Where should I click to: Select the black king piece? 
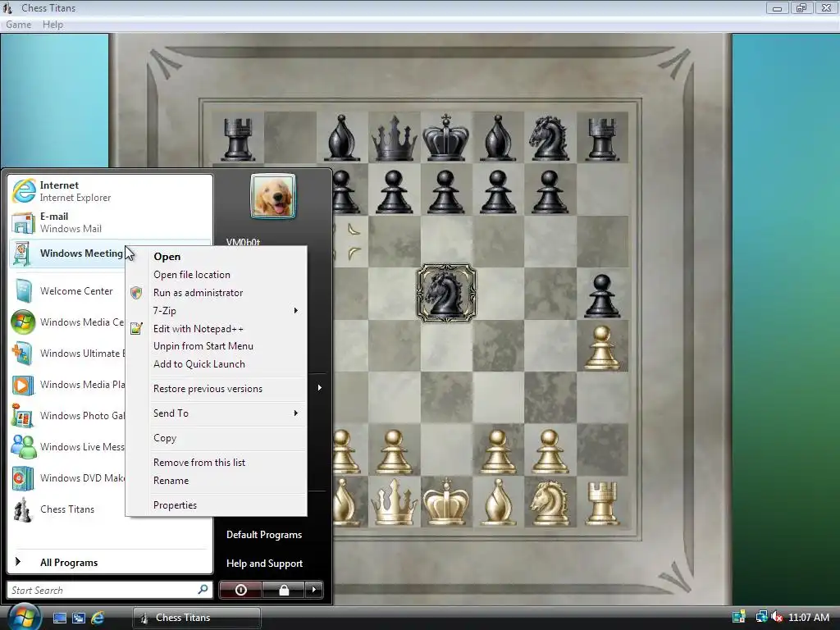click(x=445, y=138)
